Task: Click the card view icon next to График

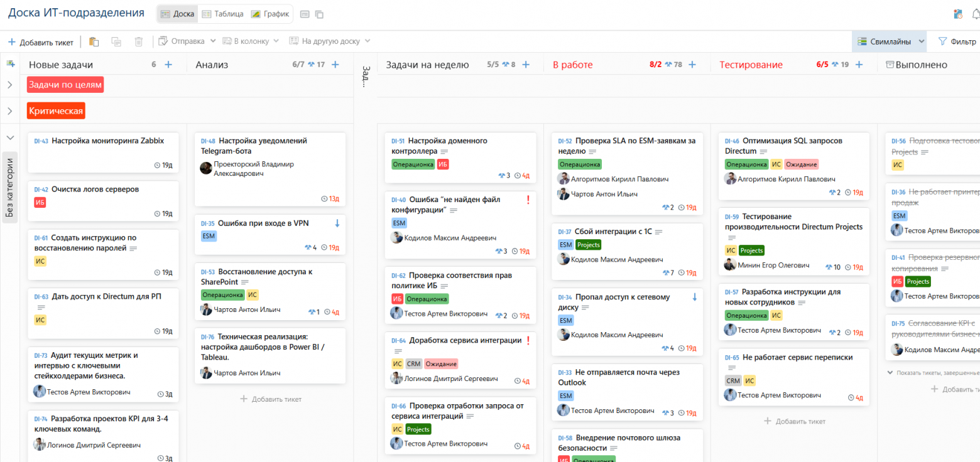Action: coord(305,14)
